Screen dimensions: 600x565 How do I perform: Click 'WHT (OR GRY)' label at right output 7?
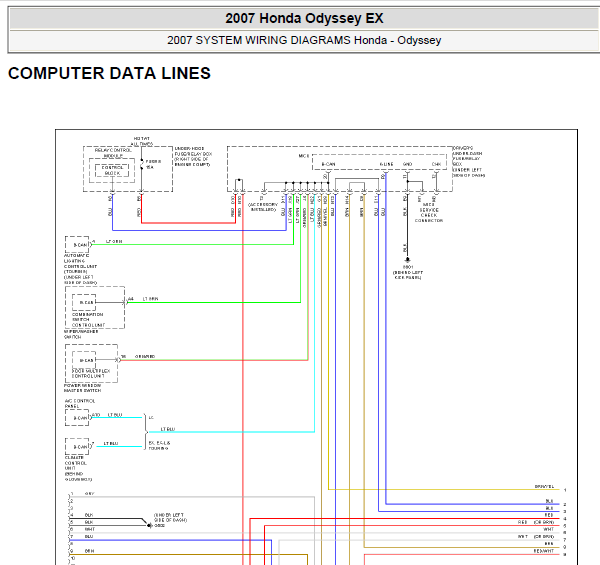[x=536, y=537]
